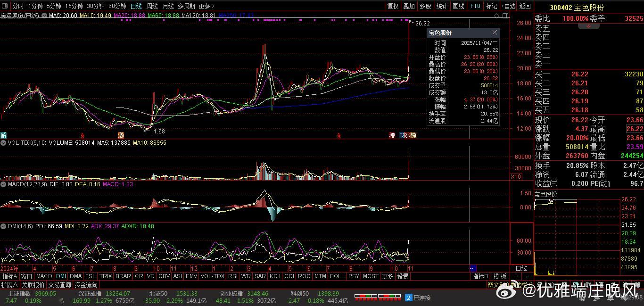Select the VOL-TDX indicator tab
Screen dimensions: 644x306
pos(213,276)
